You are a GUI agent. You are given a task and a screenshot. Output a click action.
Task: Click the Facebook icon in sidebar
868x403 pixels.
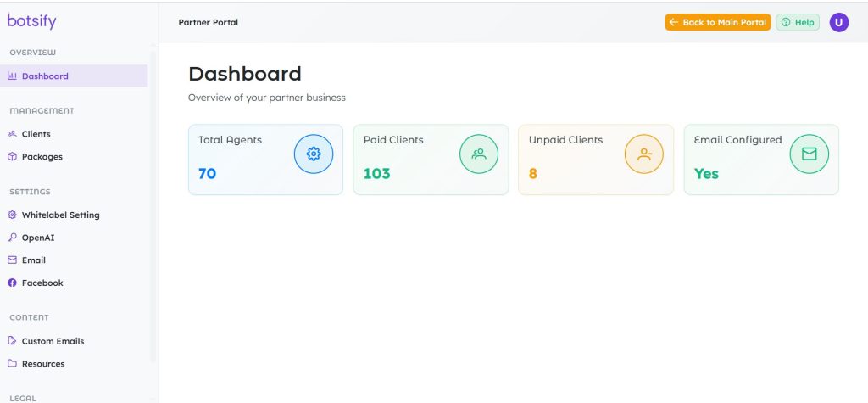(x=12, y=283)
